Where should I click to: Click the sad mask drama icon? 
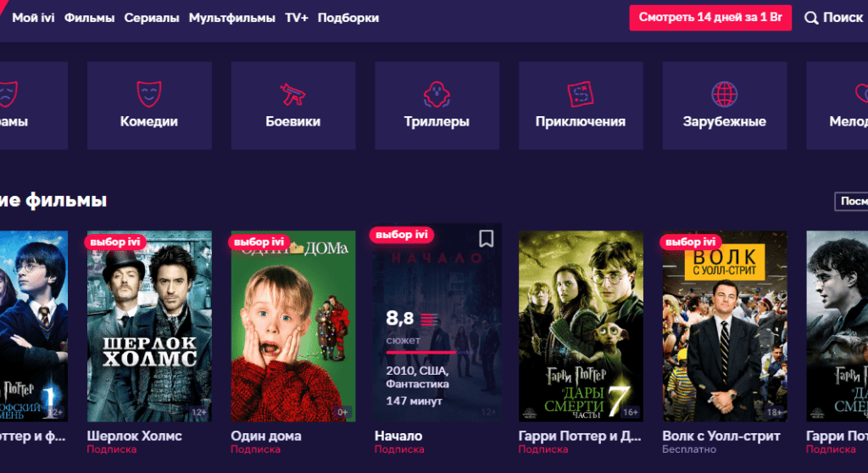[x=7, y=93]
